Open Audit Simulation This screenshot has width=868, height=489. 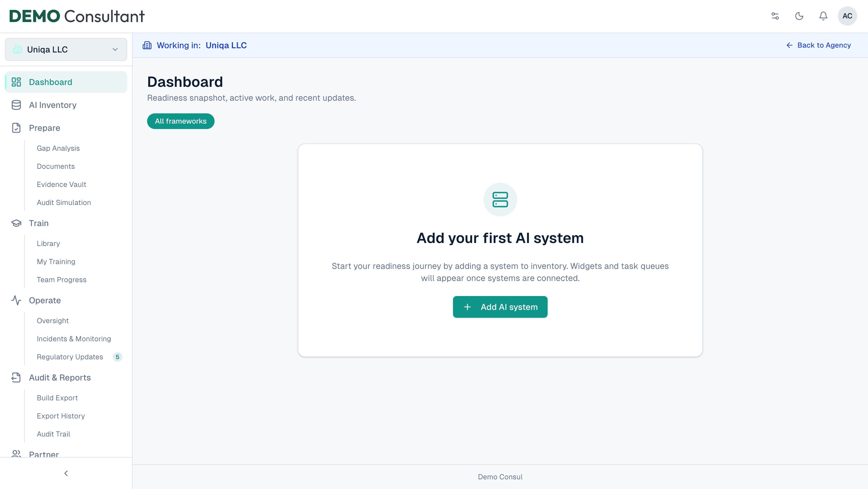click(x=64, y=203)
